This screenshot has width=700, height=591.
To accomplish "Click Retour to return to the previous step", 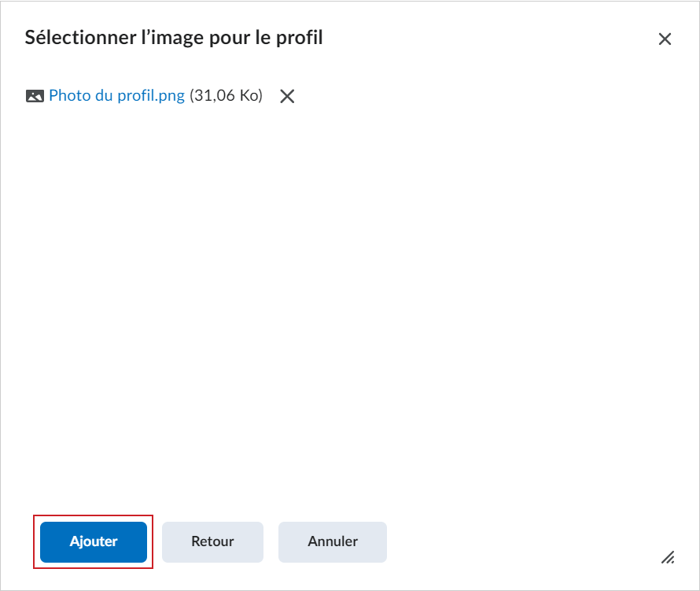I will point(212,541).
